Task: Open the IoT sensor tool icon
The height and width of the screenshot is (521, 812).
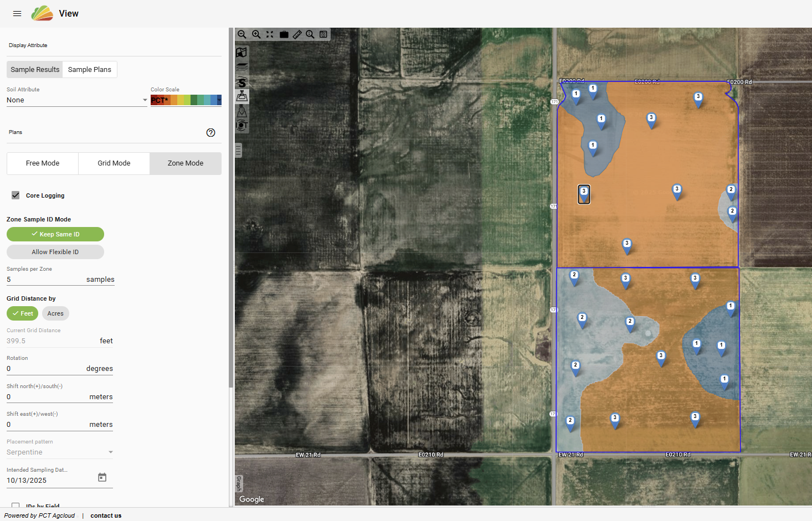Action: tap(241, 126)
